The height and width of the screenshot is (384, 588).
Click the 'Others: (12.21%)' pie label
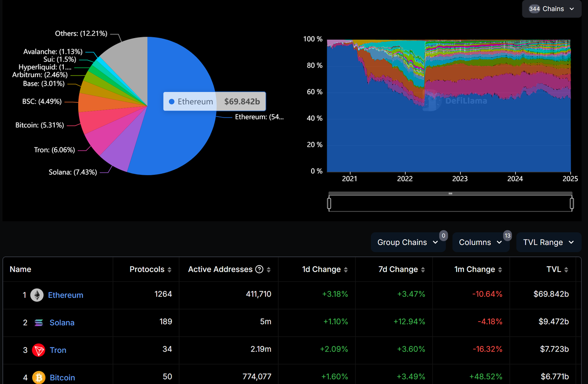(81, 33)
